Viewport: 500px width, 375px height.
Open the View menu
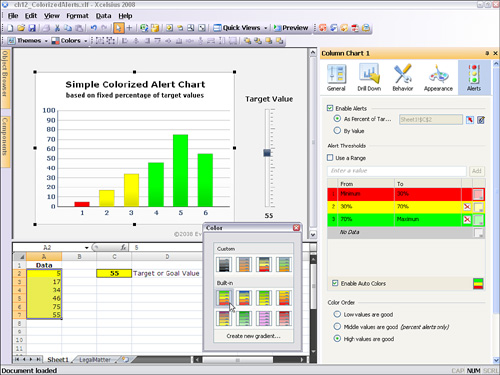pos(52,16)
